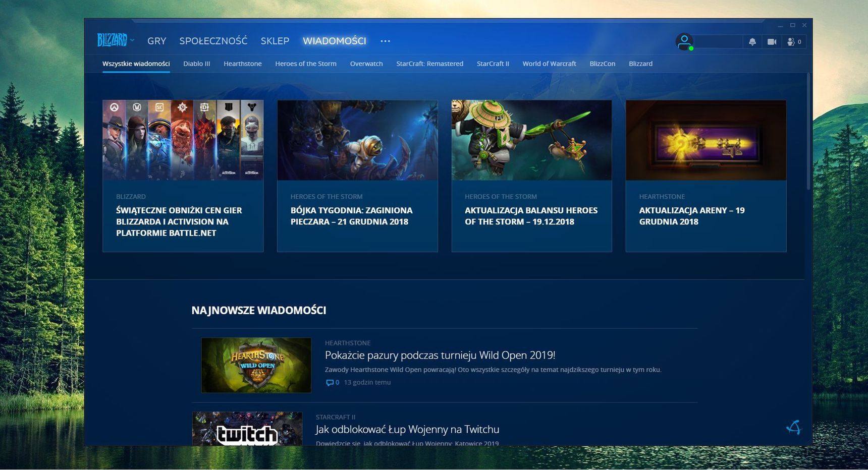Click the Overwatch icon in sale banner
This screenshot has height=470, width=868.
pos(115,107)
